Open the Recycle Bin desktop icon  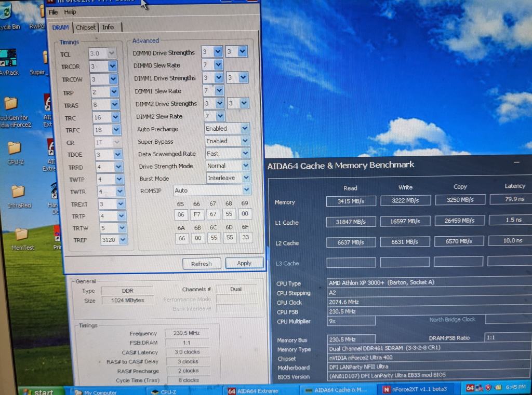click(8, 17)
